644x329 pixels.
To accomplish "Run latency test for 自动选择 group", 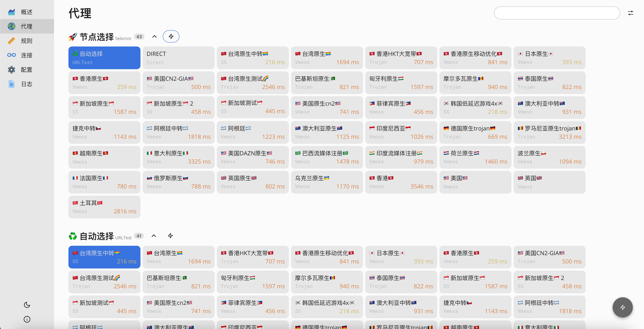I will (x=170, y=236).
